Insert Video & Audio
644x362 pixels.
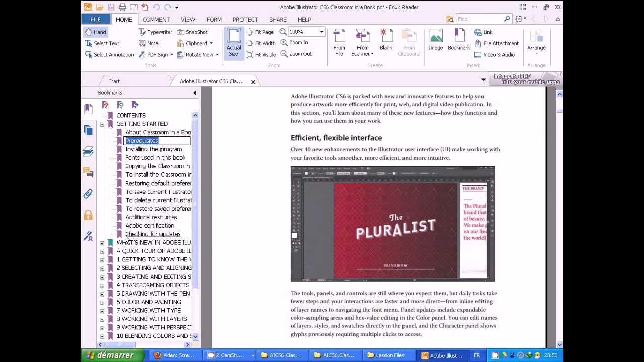pos(495,55)
